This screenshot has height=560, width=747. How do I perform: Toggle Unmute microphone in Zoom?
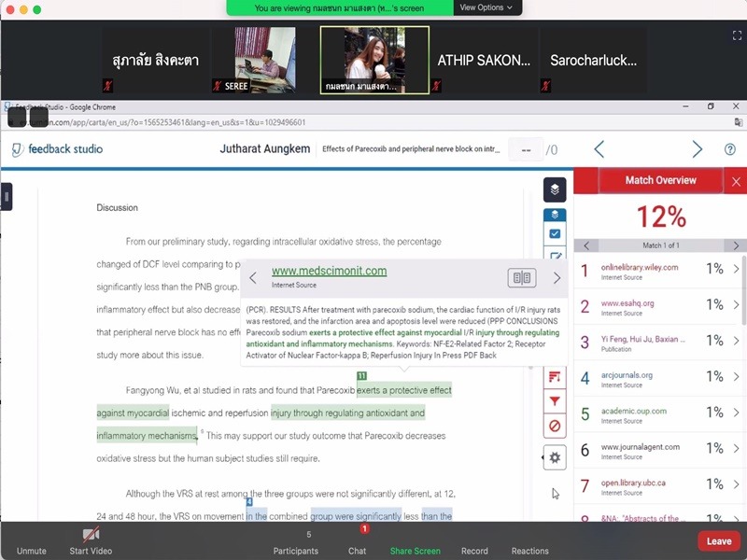(31, 540)
